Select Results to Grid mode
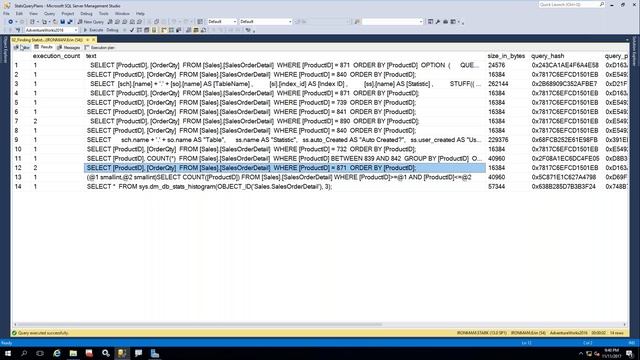 196,30
